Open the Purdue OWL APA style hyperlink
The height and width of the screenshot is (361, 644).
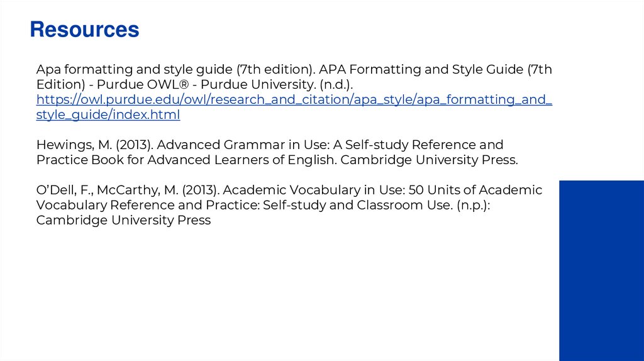[x=294, y=99]
